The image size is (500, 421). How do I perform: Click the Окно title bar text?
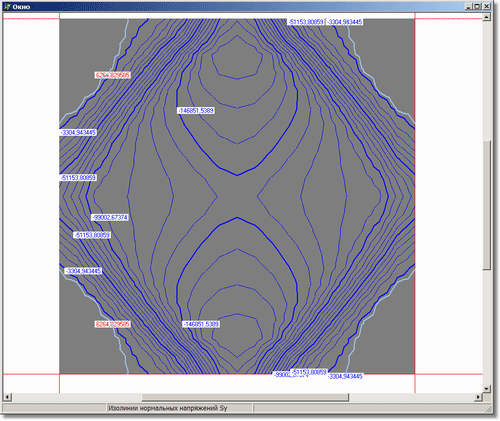coord(21,7)
